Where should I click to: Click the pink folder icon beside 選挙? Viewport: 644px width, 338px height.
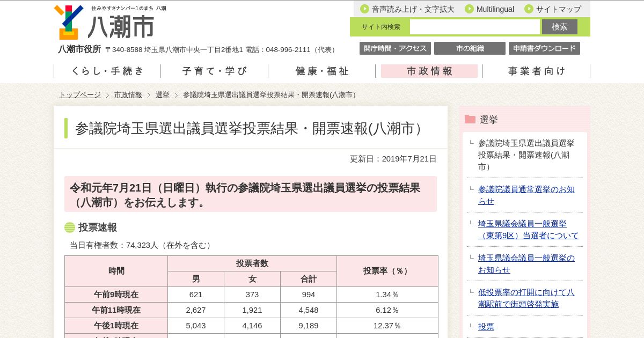pos(470,119)
